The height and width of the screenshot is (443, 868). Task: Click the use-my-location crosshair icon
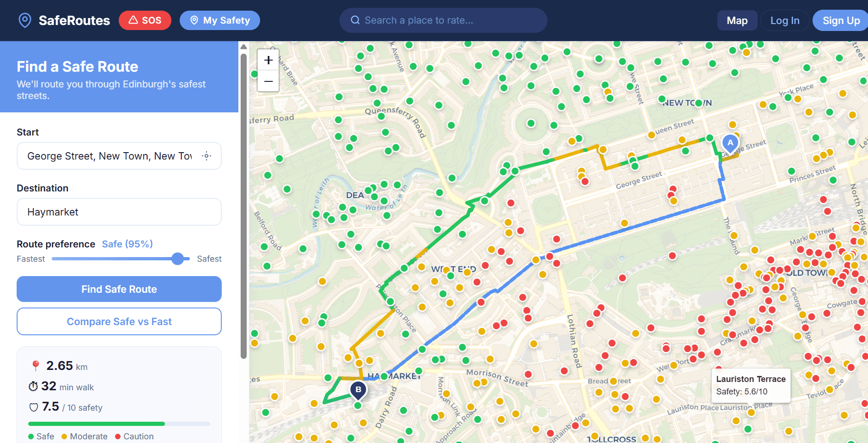pos(207,156)
